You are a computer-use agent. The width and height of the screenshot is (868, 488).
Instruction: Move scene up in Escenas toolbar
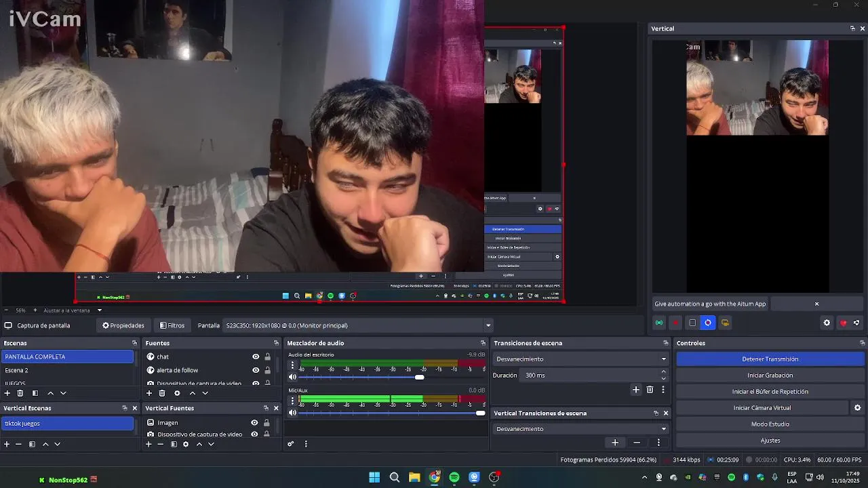50,393
